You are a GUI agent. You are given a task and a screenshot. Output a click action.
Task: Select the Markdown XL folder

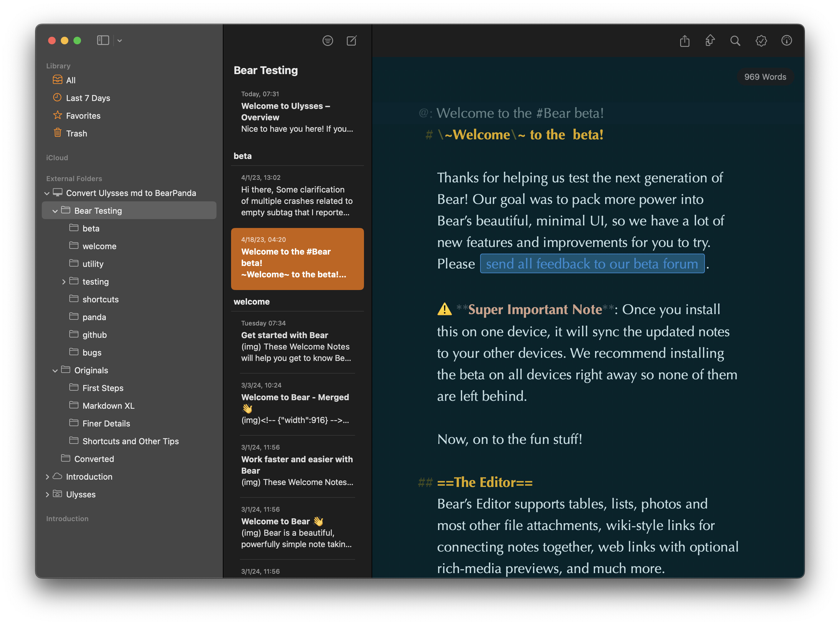pyautogui.click(x=108, y=406)
